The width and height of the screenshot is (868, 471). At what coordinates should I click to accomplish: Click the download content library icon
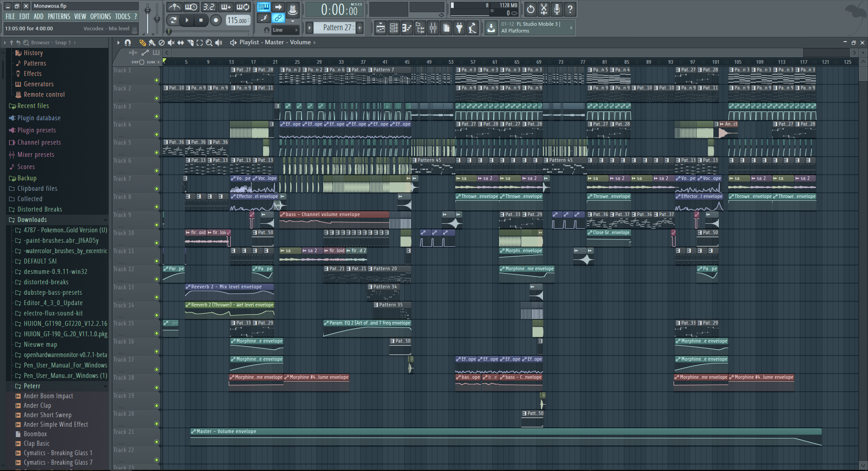point(491,28)
